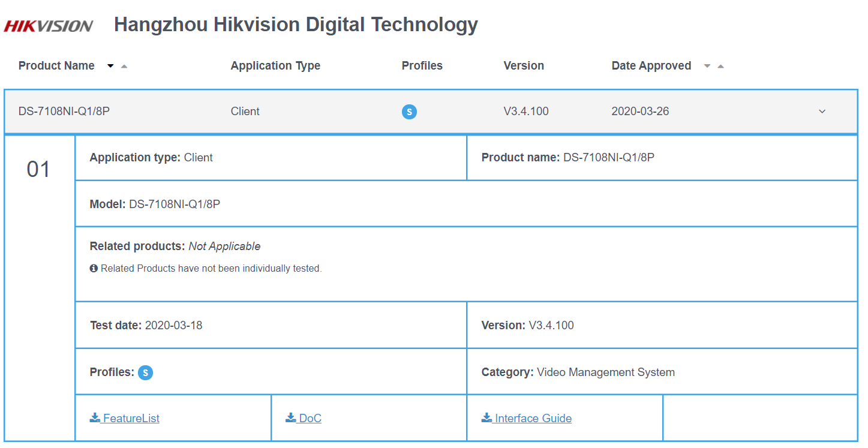Click Client cell in table row
868x448 pixels.
[x=245, y=112]
